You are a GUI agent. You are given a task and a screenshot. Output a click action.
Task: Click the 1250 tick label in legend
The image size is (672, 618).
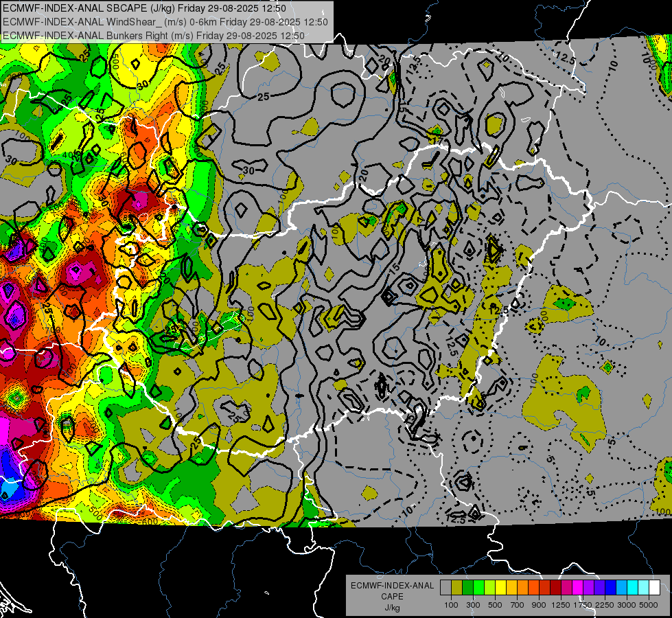pyautogui.click(x=561, y=605)
